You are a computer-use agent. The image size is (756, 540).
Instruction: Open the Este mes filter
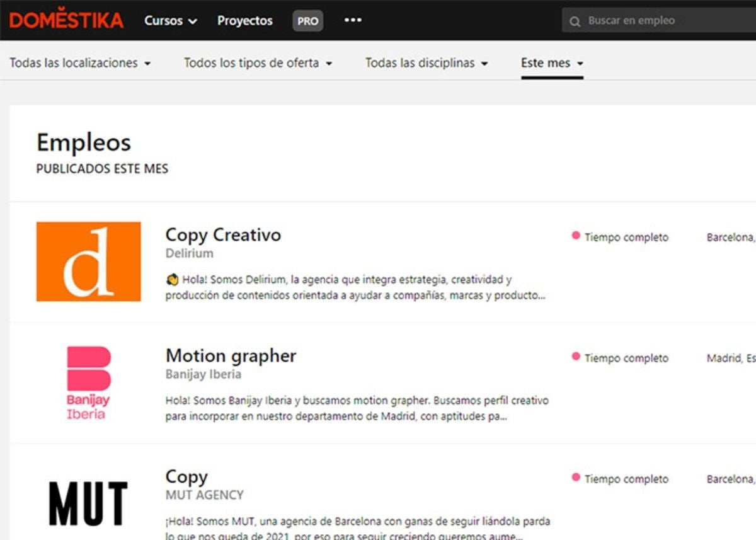coord(551,63)
